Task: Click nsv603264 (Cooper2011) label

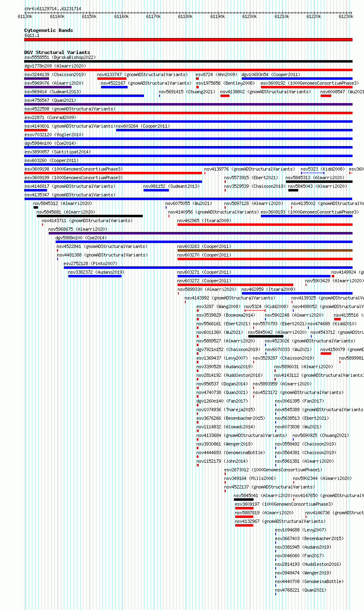Action: [x=143, y=126]
